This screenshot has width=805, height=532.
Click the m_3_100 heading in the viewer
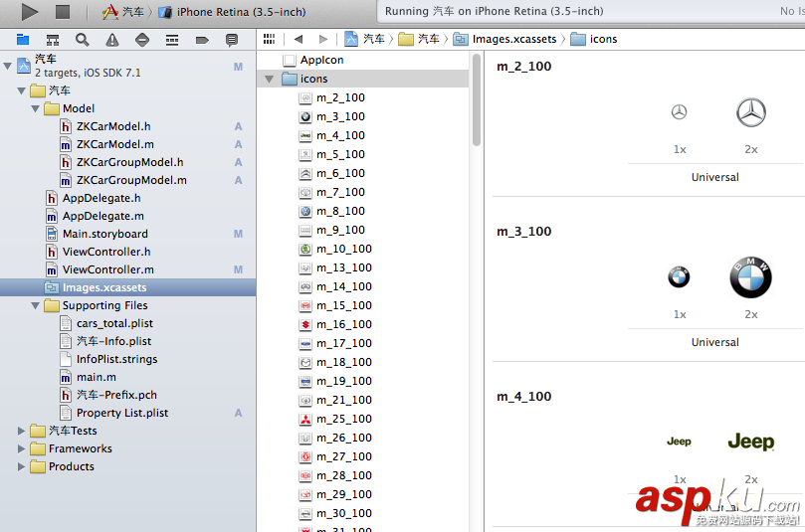tap(523, 232)
